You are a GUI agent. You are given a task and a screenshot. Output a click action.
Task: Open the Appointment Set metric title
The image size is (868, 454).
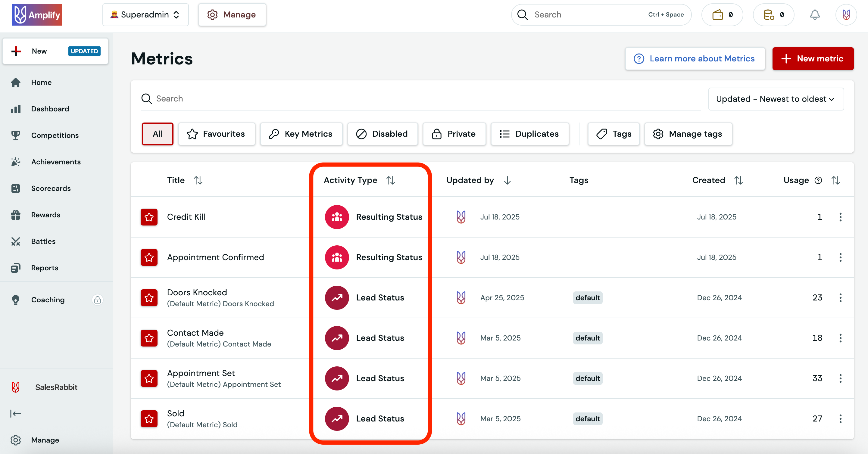pos(201,373)
